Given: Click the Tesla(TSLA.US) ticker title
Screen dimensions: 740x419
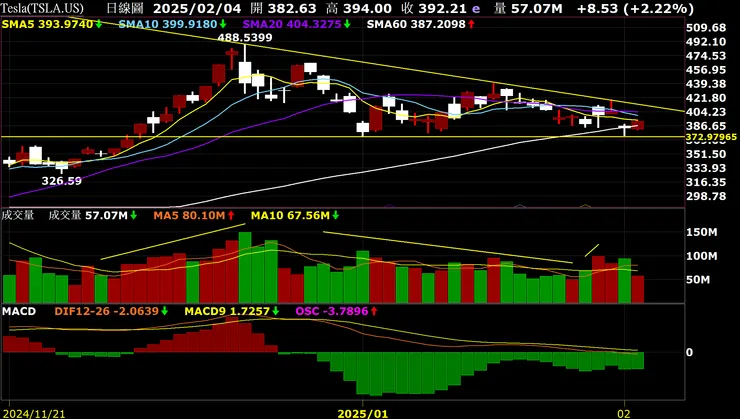Looking at the screenshot, I should pos(42,8).
